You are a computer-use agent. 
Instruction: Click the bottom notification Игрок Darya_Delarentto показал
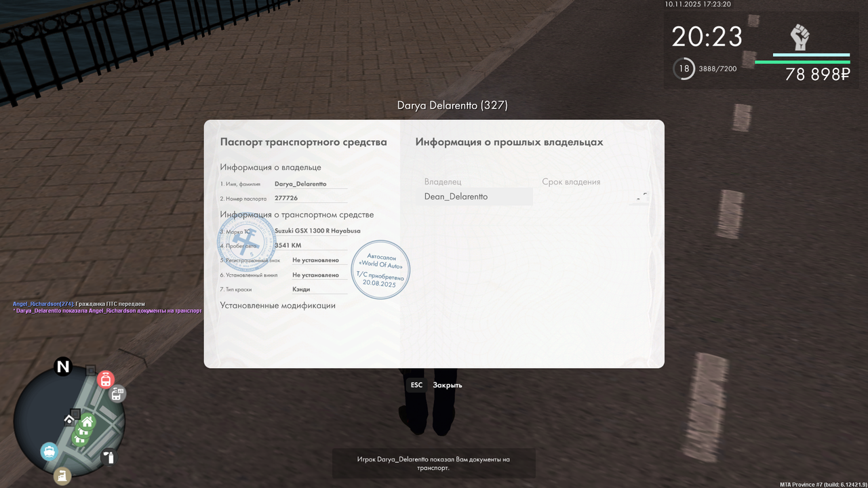click(433, 464)
